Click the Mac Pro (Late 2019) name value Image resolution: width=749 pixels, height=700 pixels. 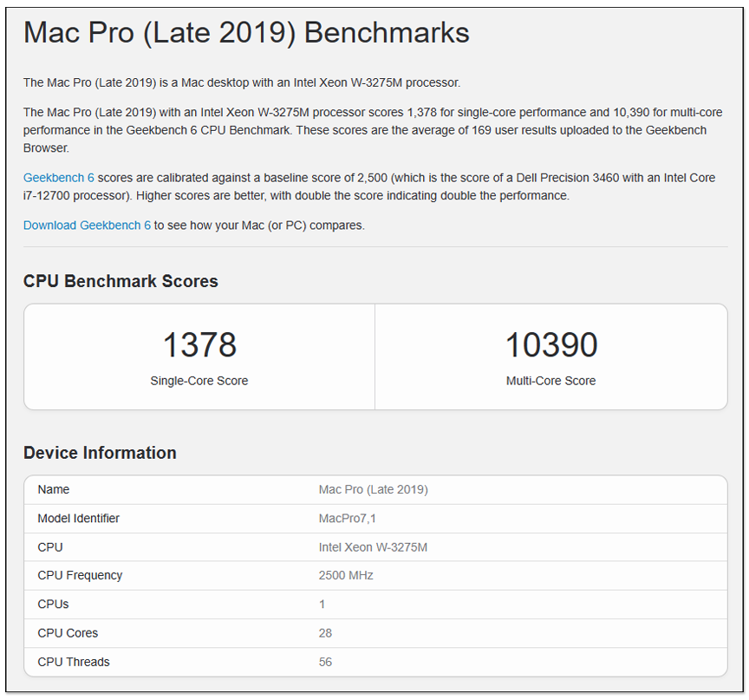point(373,489)
